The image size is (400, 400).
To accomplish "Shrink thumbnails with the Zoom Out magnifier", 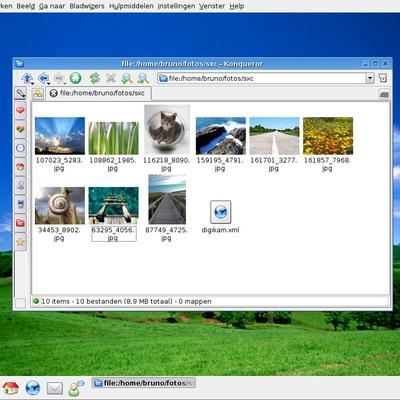I will pos(143,78).
